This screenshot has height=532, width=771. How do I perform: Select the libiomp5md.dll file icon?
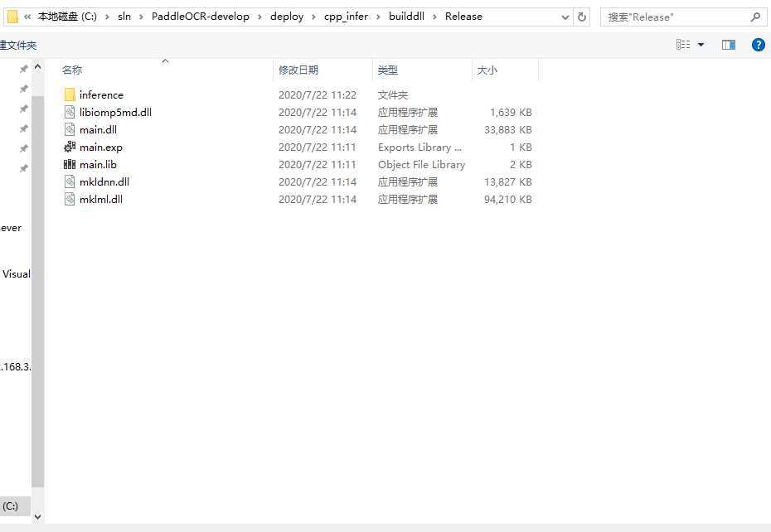[70, 112]
